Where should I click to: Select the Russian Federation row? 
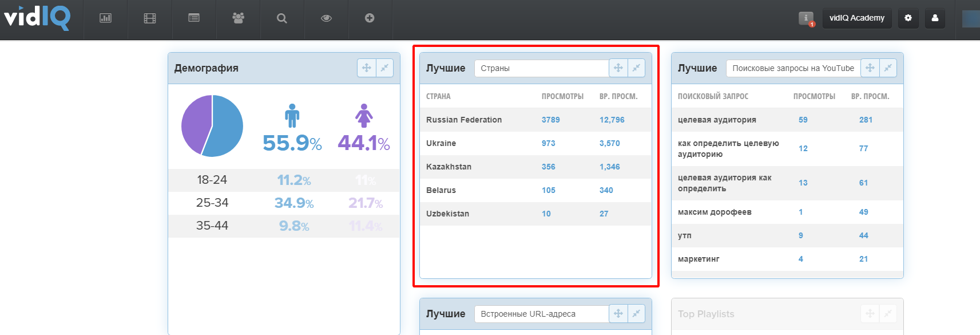tap(535, 120)
